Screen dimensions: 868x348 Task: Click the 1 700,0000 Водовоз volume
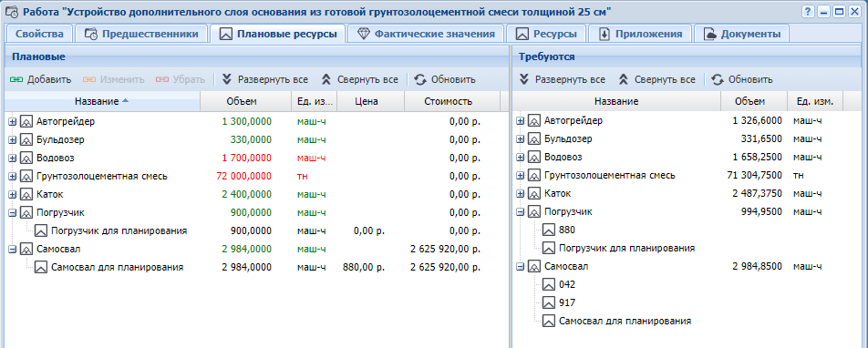click(246, 158)
